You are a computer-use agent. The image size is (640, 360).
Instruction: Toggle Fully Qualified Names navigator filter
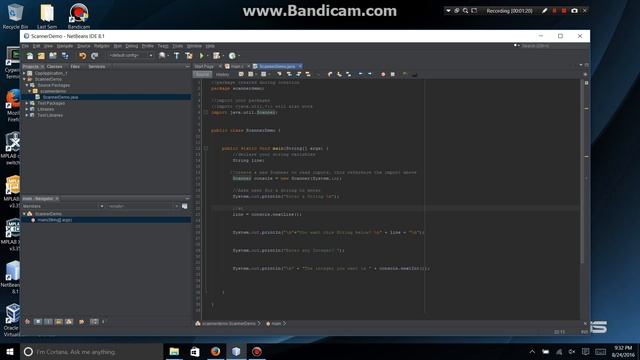coord(81,322)
